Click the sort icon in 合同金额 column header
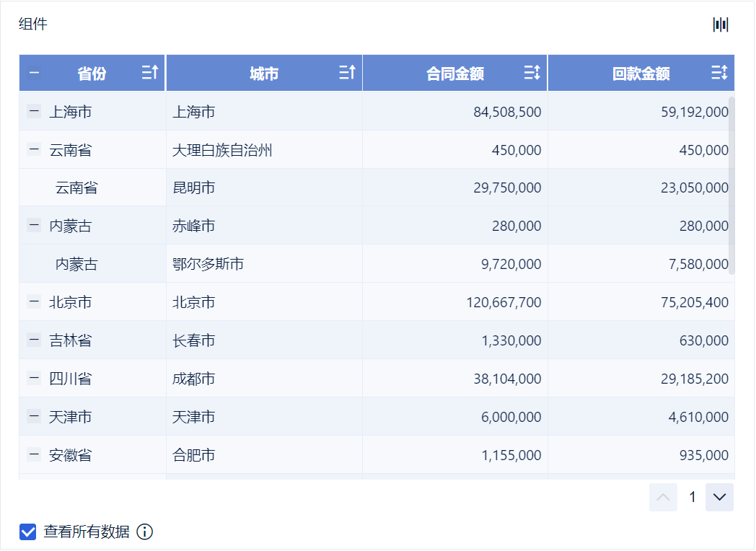The height and width of the screenshot is (551, 756). coord(532,72)
